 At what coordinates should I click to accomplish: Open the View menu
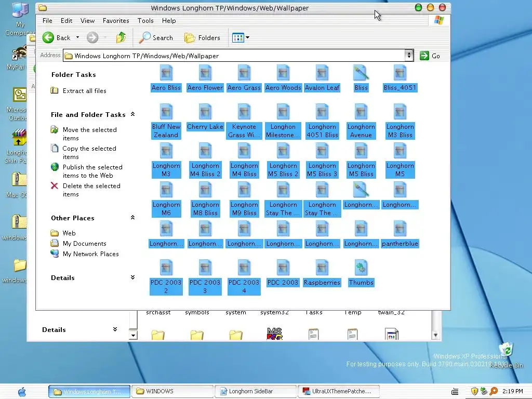click(87, 21)
